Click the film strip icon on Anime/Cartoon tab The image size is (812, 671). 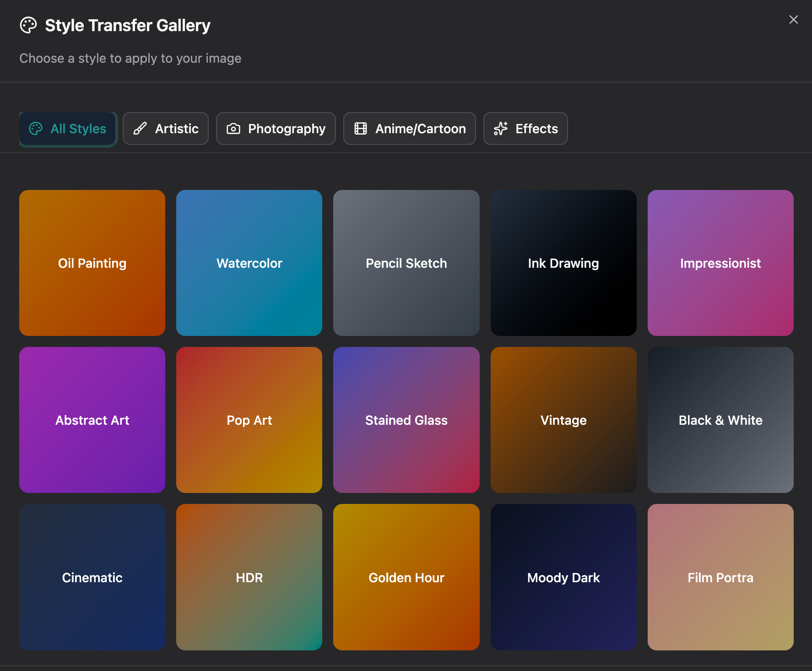tap(361, 129)
